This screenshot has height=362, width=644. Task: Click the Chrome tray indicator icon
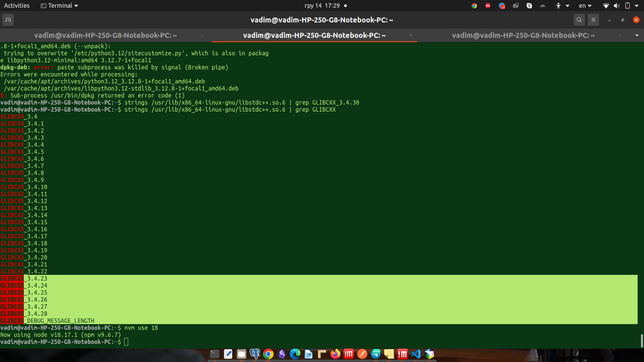click(x=474, y=6)
